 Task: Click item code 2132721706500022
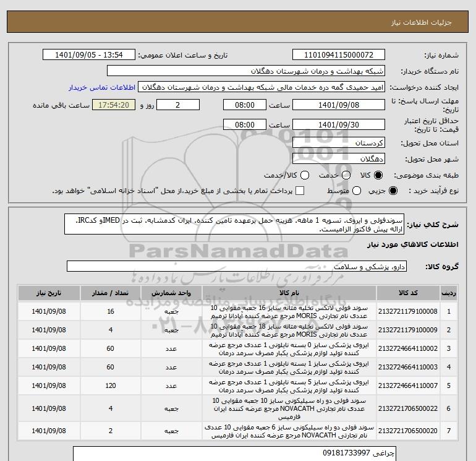tap(408, 408)
